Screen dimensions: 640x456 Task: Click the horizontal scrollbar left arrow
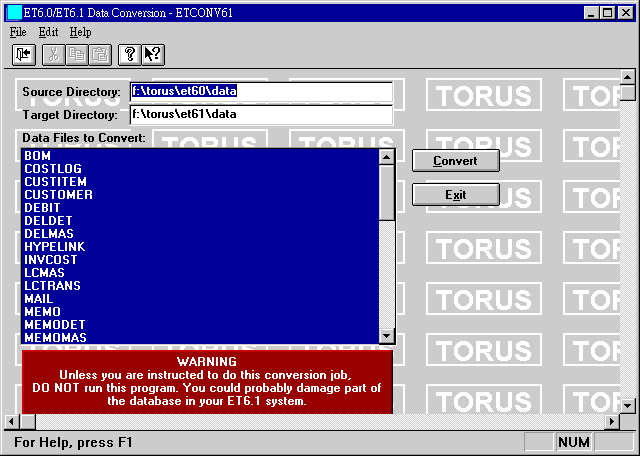tap(12, 421)
